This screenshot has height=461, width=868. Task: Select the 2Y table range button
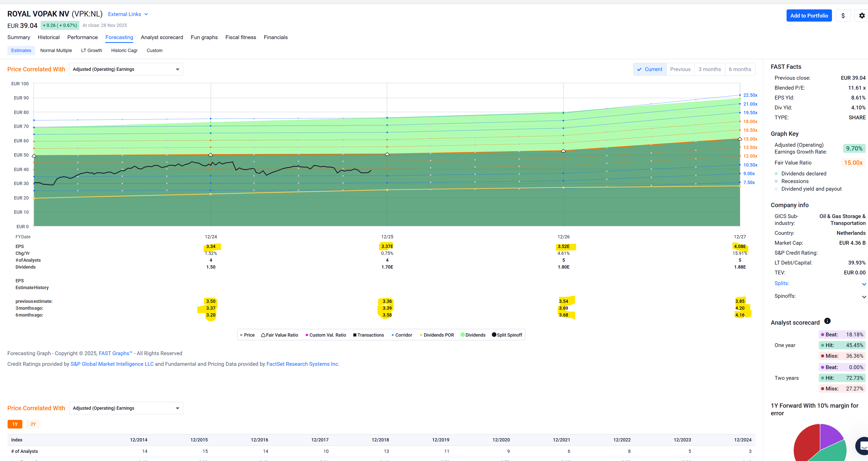33,424
